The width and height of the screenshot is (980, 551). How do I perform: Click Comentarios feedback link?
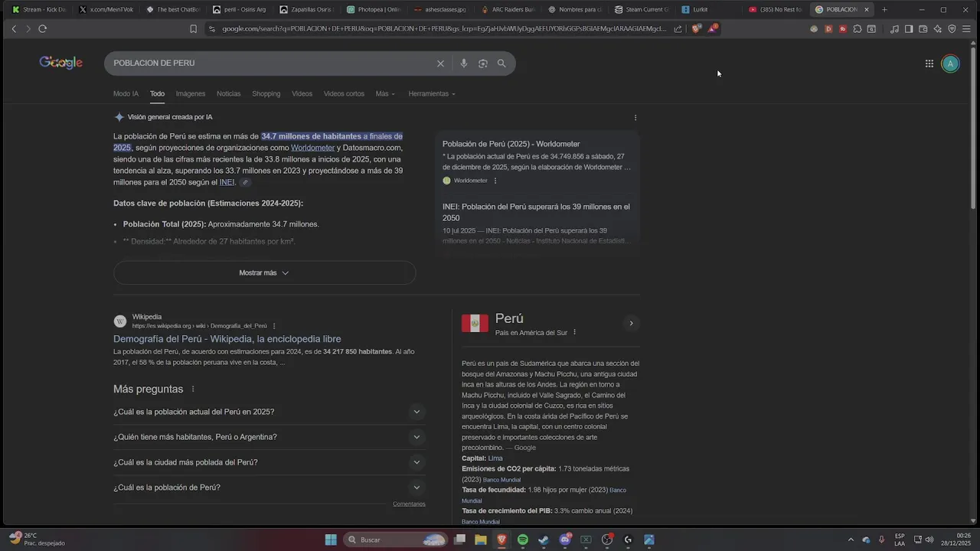(x=409, y=504)
